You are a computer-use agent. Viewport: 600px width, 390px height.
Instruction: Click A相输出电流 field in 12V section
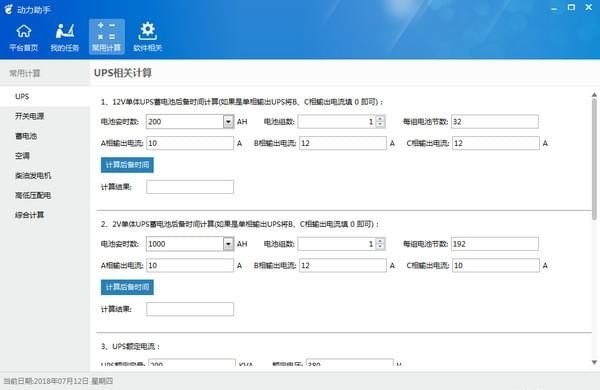coord(190,143)
